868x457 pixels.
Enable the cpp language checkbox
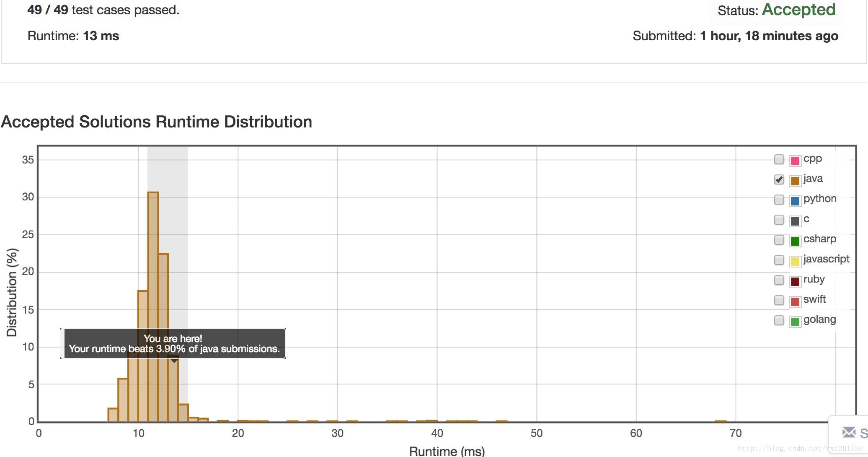(x=779, y=159)
